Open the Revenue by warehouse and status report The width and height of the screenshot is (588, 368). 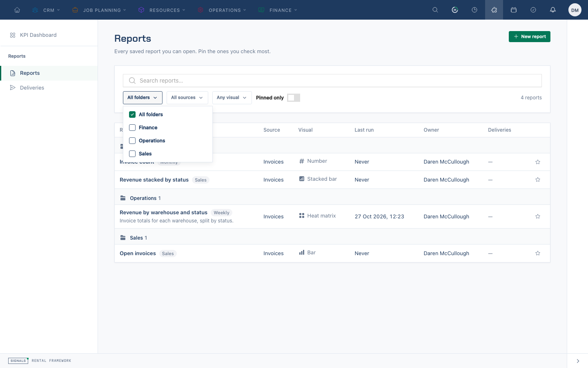[163, 212]
